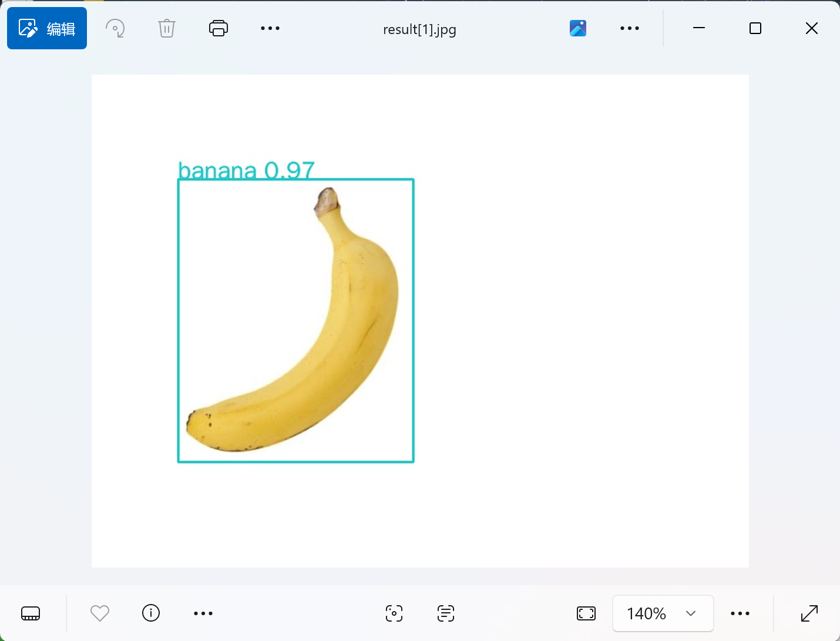This screenshot has width=840, height=641.
Task: Delete the image using trash icon
Action: point(167,28)
